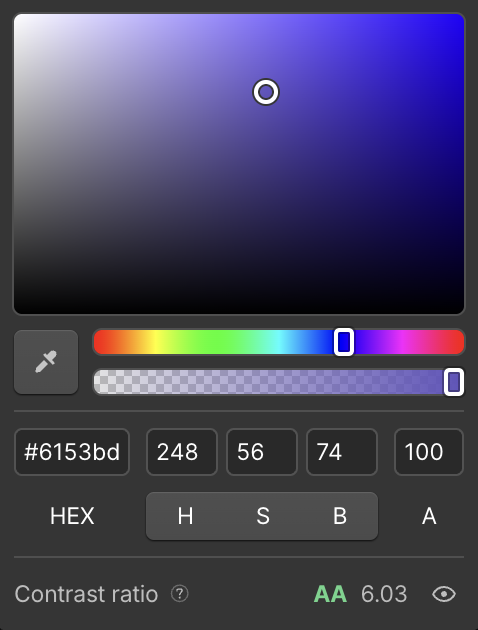Select the HEX color mode label
The width and height of the screenshot is (478, 630).
coord(72,516)
